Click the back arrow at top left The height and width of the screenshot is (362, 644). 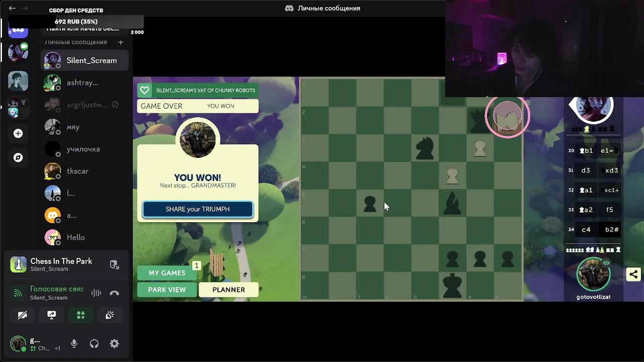click(12, 8)
